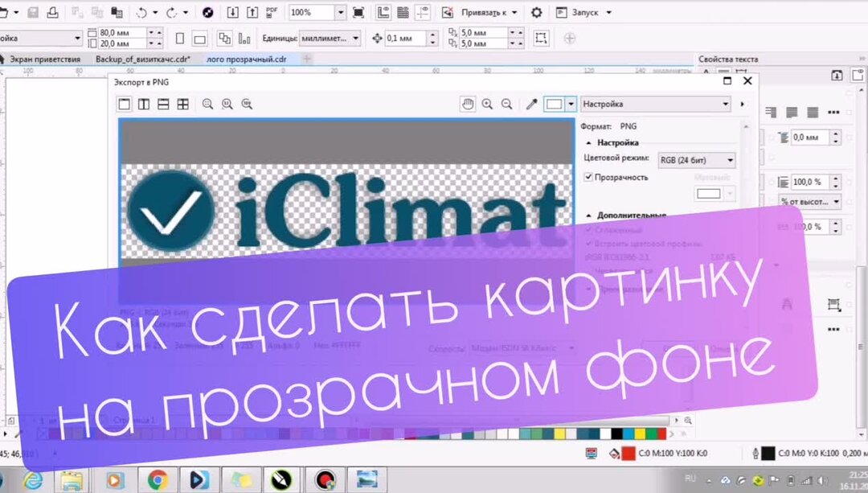The height and width of the screenshot is (493, 868).
Task: Click the three-dots more options in text properties
Action: pos(833,113)
